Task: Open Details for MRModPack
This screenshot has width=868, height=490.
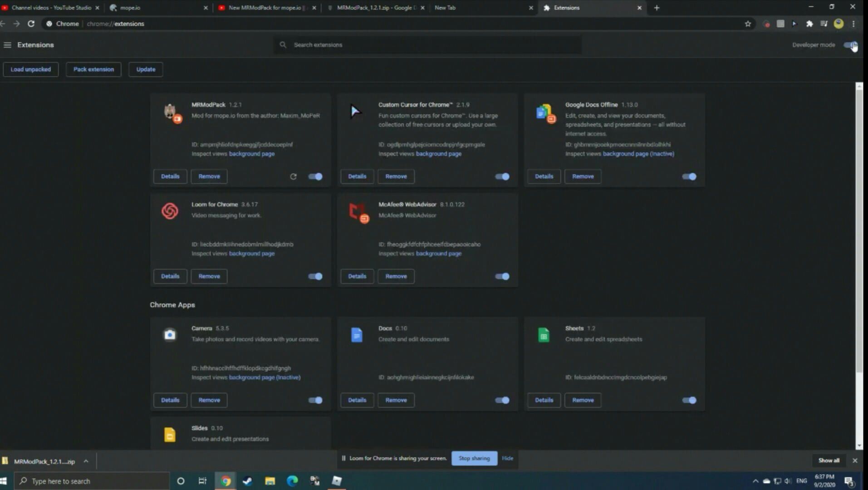Action: coord(170,176)
